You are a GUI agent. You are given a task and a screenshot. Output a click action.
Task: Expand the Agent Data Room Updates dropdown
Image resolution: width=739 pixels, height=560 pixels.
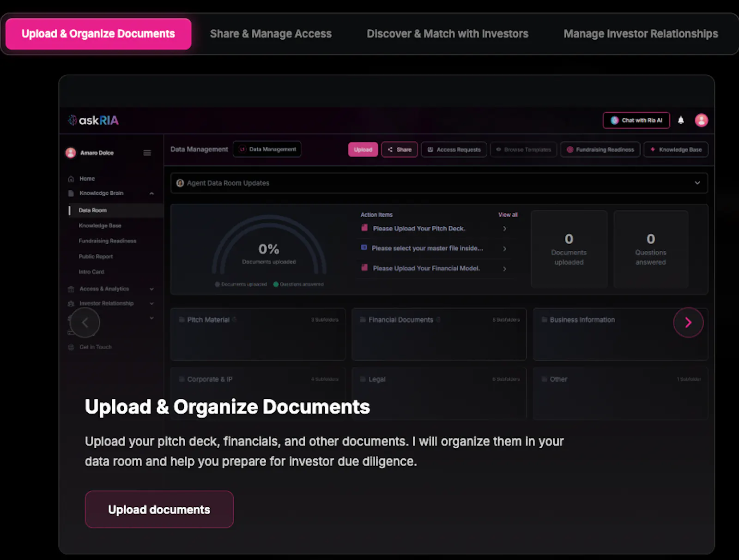pyautogui.click(x=697, y=183)
